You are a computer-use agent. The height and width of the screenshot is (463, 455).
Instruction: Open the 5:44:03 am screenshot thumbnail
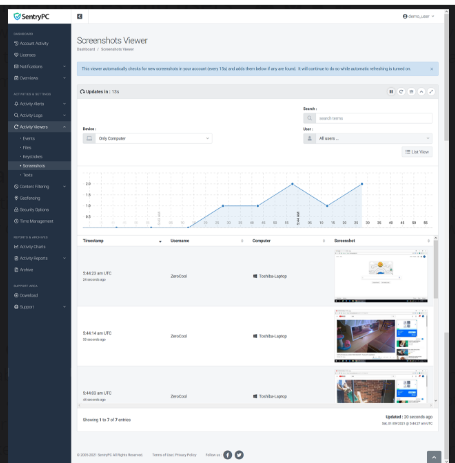tap(381, 386)
